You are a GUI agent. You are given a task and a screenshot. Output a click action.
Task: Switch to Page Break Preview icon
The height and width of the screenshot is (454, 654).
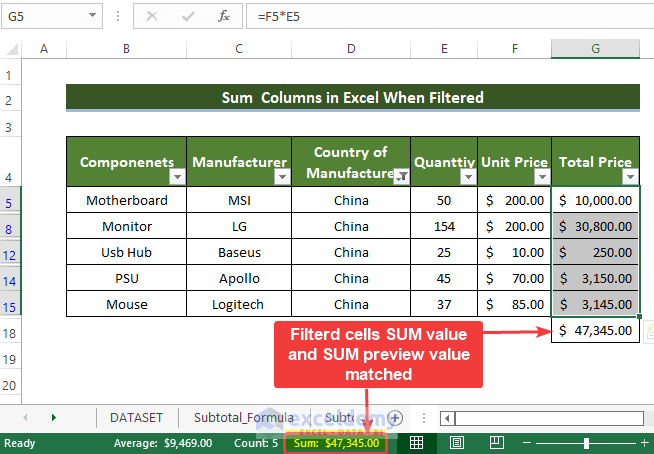496,443
